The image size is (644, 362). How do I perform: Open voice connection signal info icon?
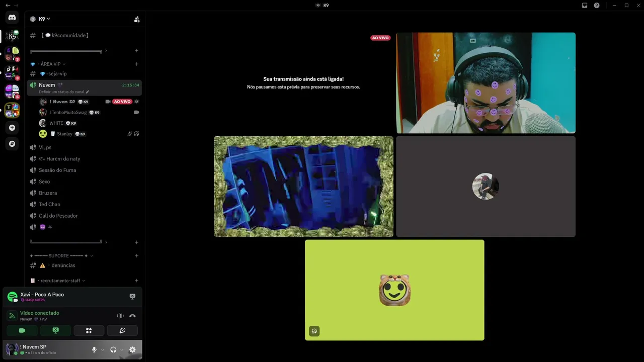(x=12, y=316)
